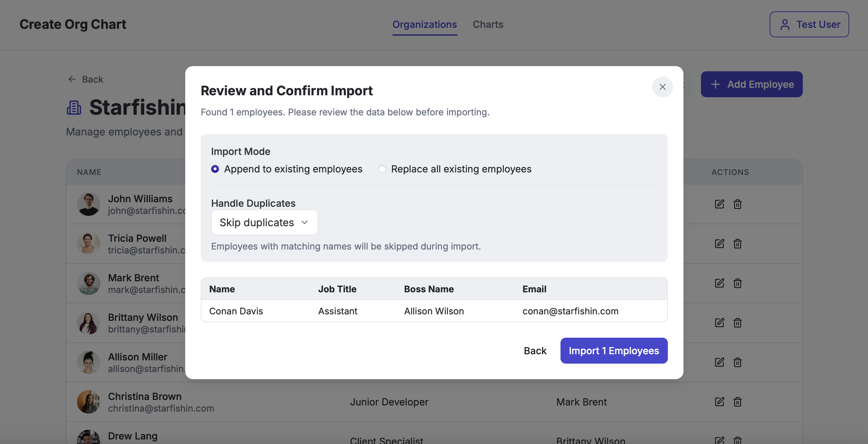Click delete trash icon for Tricia Powell
This screenshot has width=868, height=444.
pyautogui.click(x=737, y=244)
